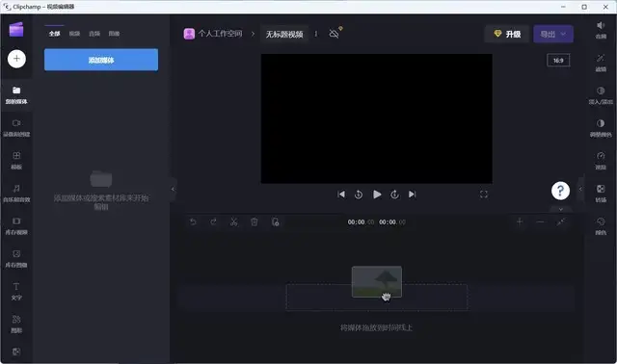Viewport: 617px width, 364px height.
Task: Open the Filters magic wand panel
Action: tap(601, 62)
